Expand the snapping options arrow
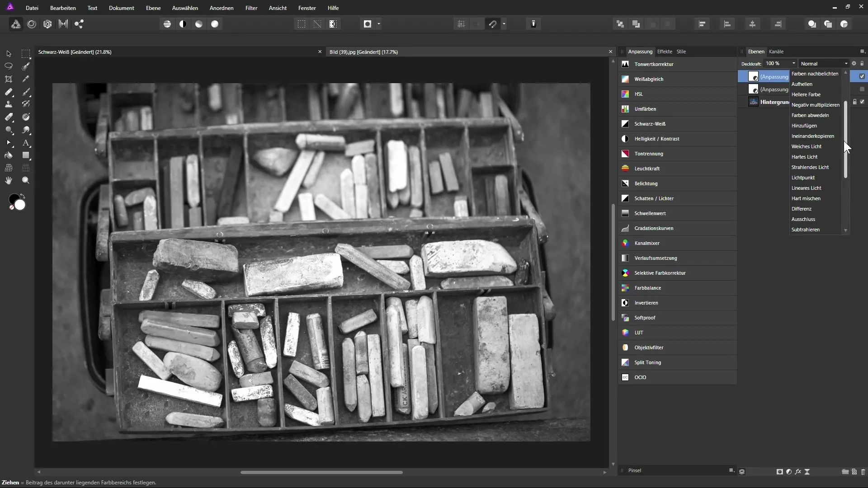 coord(504,24)
